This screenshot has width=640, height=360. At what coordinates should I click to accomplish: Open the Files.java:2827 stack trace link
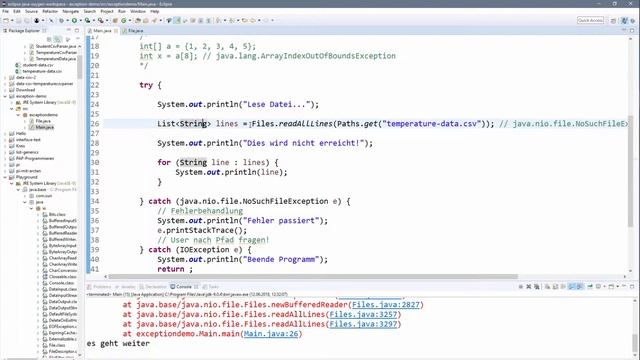(386, 304)
